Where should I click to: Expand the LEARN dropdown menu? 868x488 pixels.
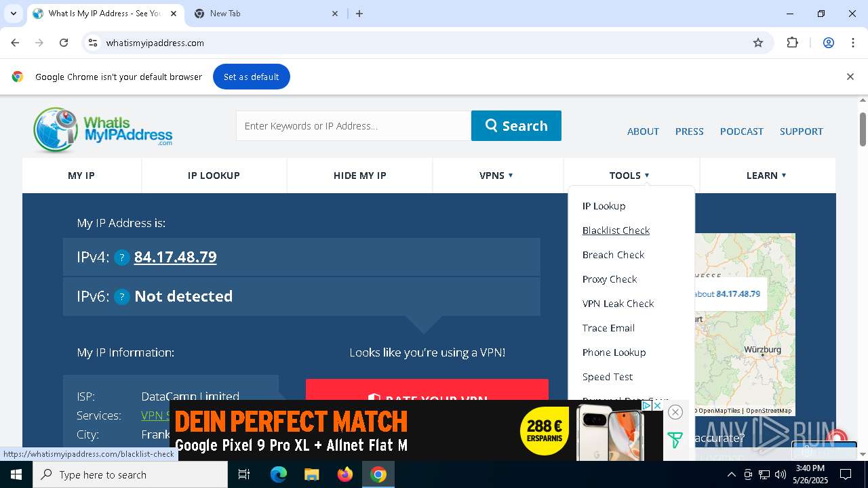[766, 176]
